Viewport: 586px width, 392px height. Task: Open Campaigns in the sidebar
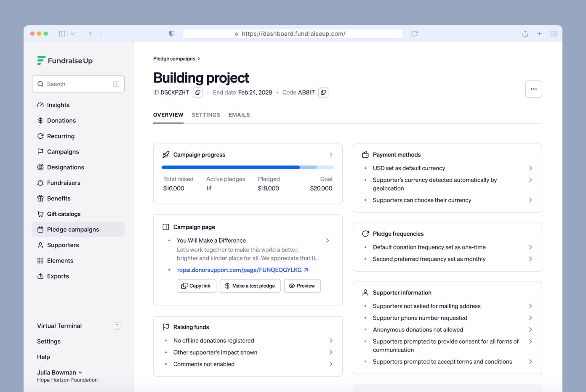pos(78,152)
